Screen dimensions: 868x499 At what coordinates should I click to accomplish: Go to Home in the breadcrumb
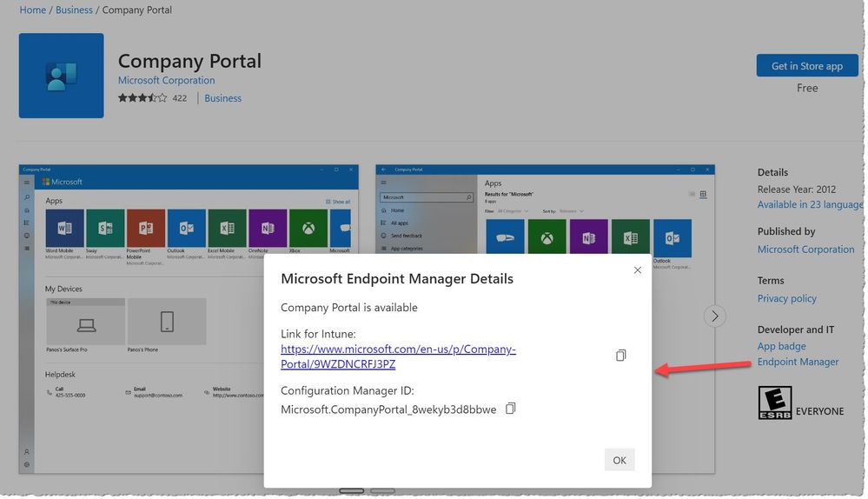(33, 10)
